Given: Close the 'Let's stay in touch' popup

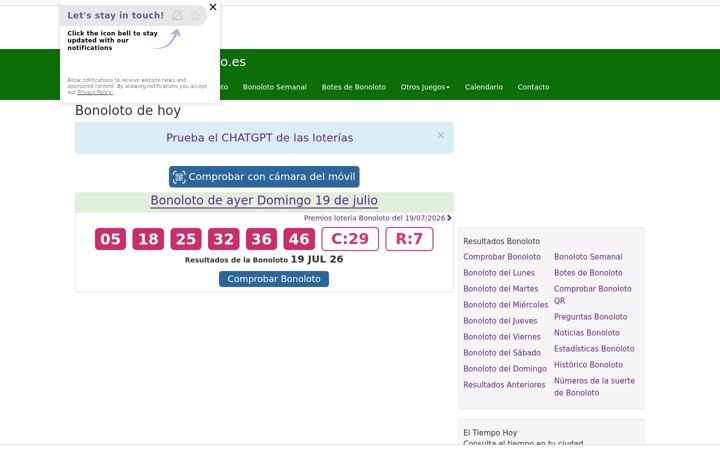Looking at the screenshot, I should (x=213, y=7).
